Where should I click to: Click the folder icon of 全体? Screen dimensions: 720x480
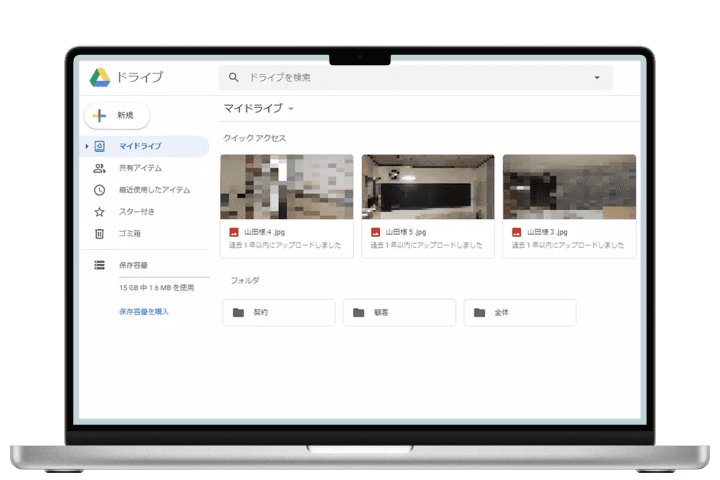[479, 313]
